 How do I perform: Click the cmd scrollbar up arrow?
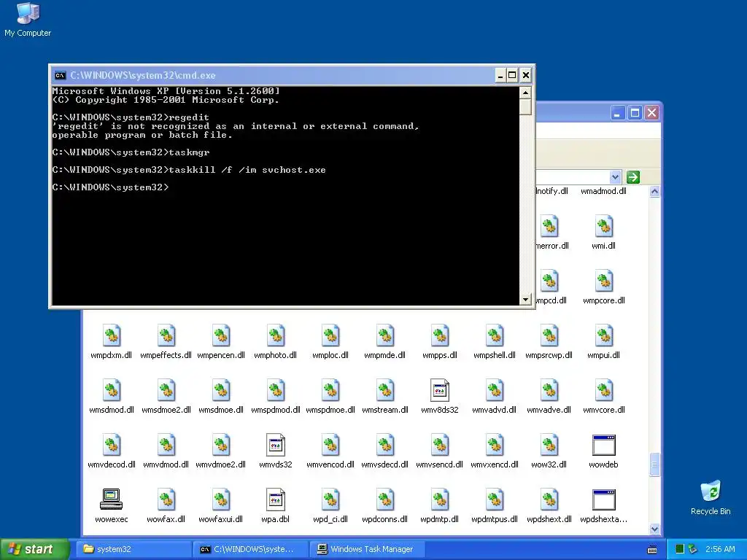pos(525,93)
